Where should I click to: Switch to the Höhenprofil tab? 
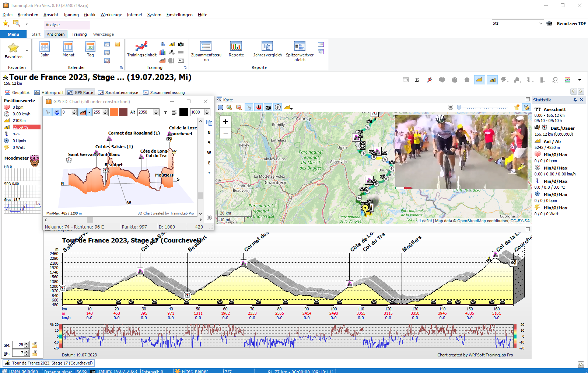click(49, 93)
